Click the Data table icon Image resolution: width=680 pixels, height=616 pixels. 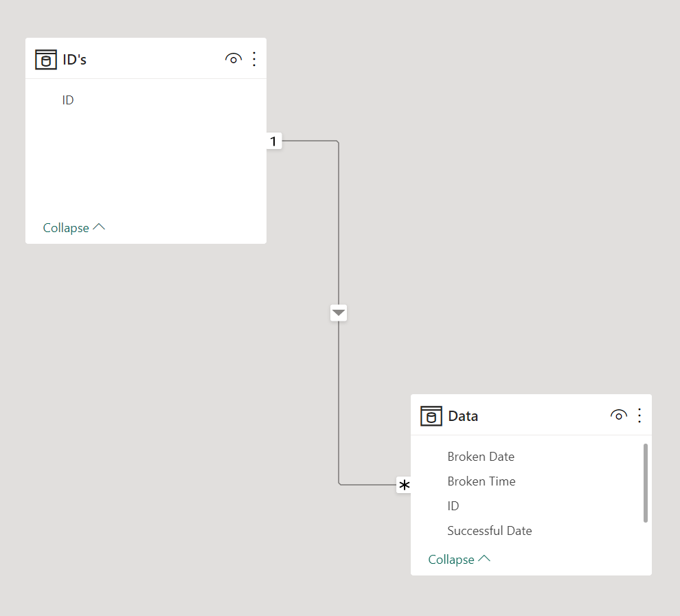pos(431,416)
